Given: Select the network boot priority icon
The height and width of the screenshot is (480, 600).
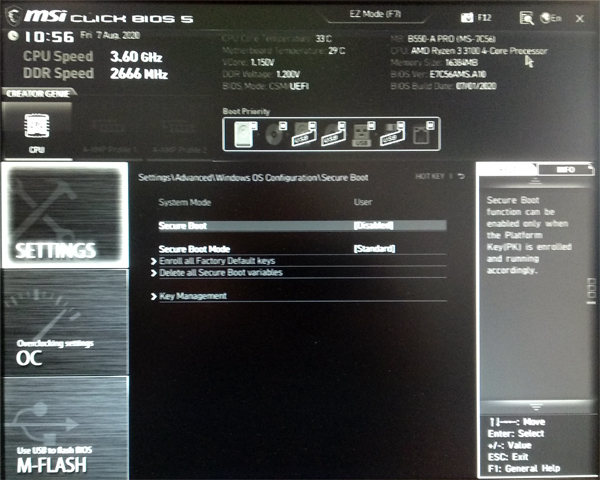Looking at the screenshot, I should point(423,134).
